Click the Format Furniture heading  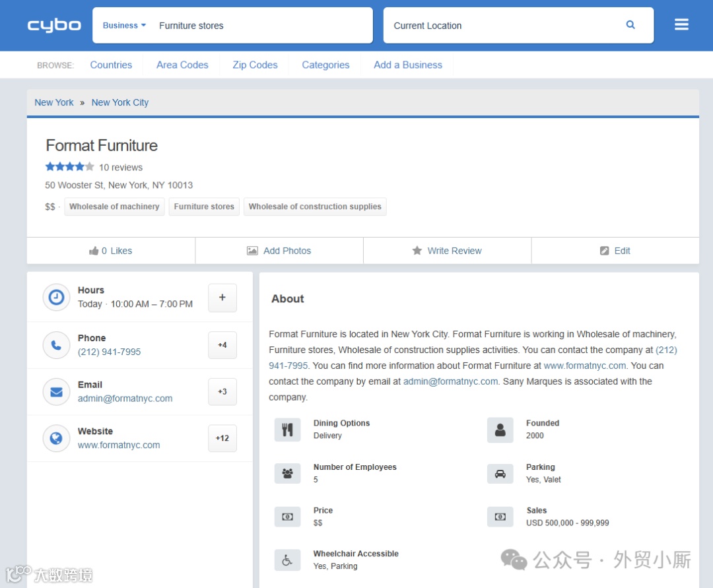(x=102, y=146)
